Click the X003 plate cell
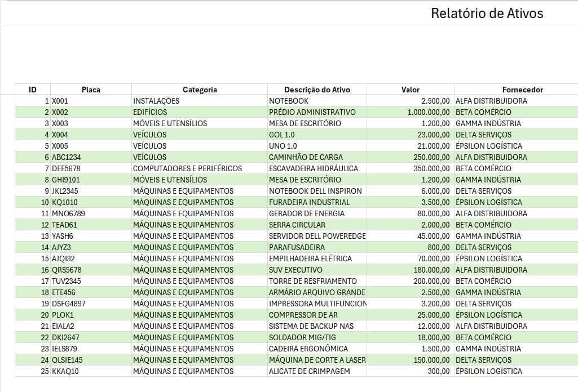The image size is (578, 392). tap(91, 123)
